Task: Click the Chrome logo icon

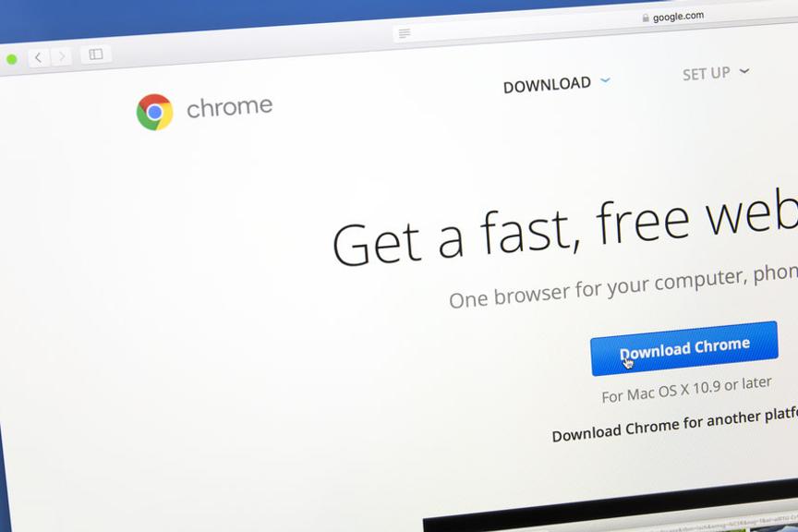Action: click(155, 112)
